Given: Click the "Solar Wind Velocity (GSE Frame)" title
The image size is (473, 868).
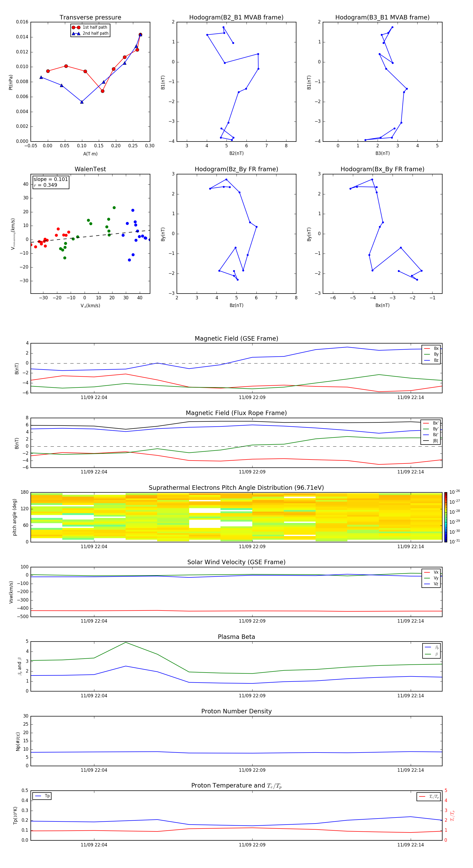Looking at the screenshot, I should click(236, 562).
